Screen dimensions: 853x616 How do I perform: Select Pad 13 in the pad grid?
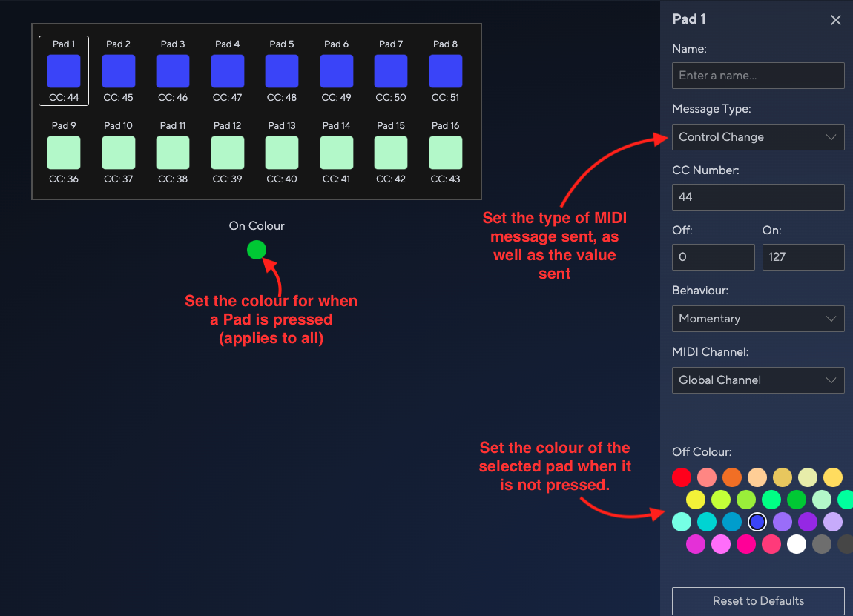coord(282,153)
